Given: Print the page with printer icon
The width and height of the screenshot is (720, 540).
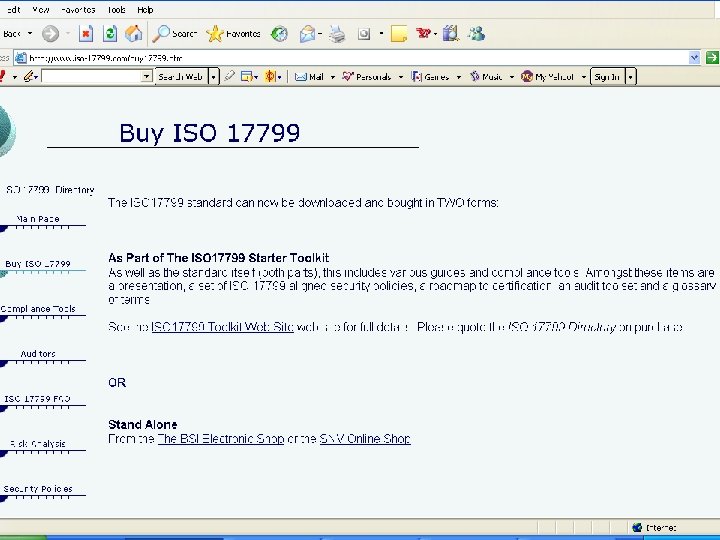Looking at the screenshot, I should pos(338,34).
